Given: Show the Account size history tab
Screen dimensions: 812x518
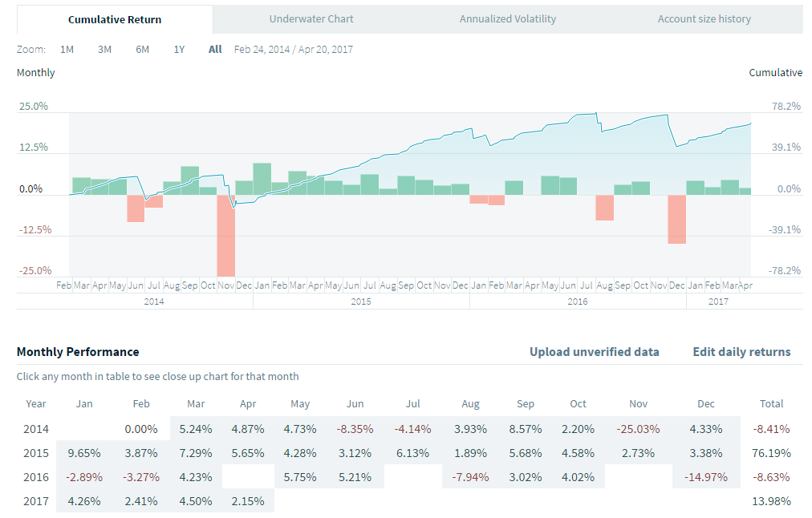Looking at the screenshot, I should point(704,19).
